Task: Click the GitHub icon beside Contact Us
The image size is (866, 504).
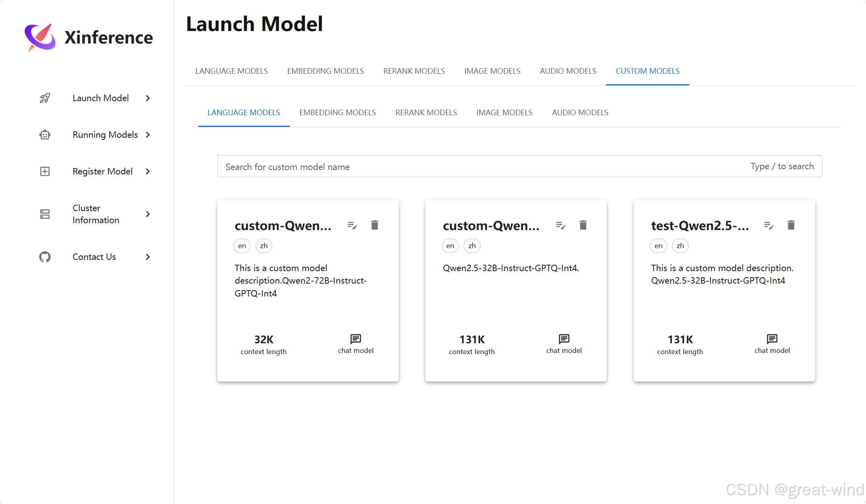Action: coord(45,257)
